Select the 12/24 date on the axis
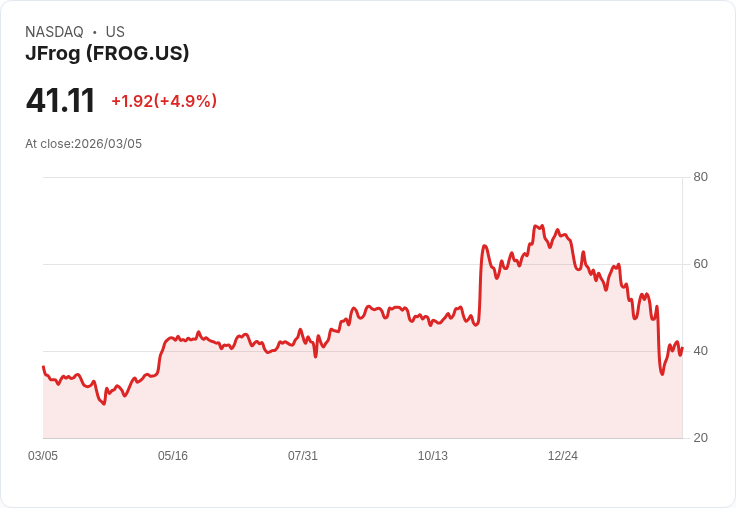The height and width of the screenshot is (508, 736). pyautogui.click(x=563, y=456)
